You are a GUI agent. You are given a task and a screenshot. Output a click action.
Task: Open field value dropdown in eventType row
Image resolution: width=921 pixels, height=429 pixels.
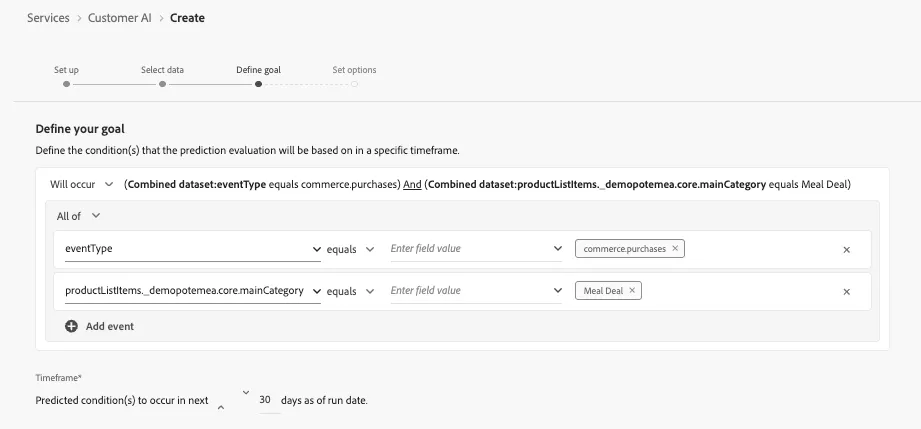click(557, 249)
